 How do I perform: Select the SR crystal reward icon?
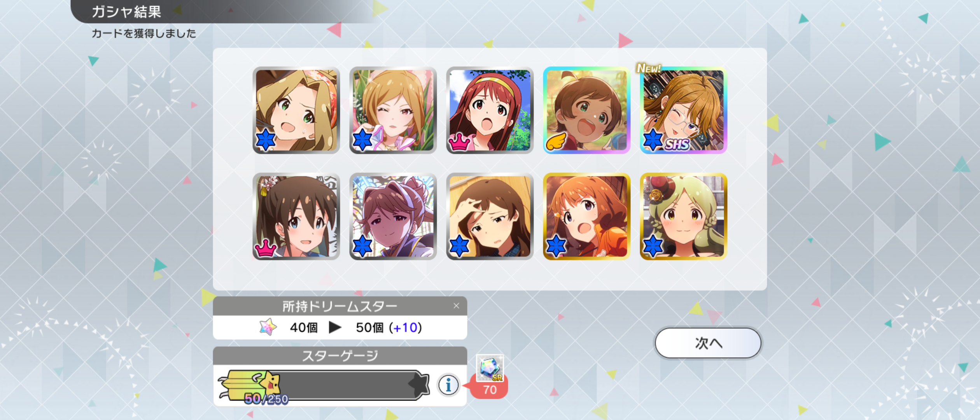pyautogui.click(x=490, y=368)
